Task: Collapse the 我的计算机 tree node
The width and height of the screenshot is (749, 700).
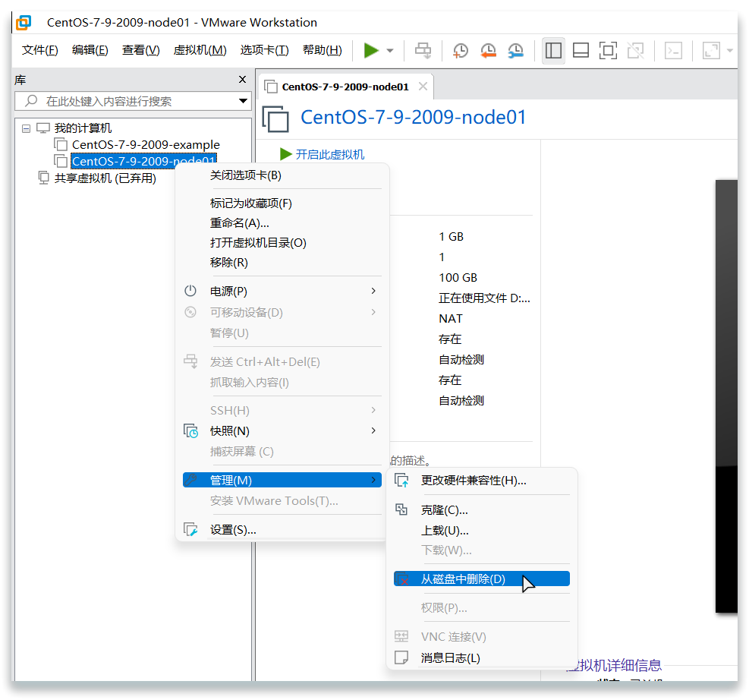Action: pyautogui.click(x=27, y=128)
